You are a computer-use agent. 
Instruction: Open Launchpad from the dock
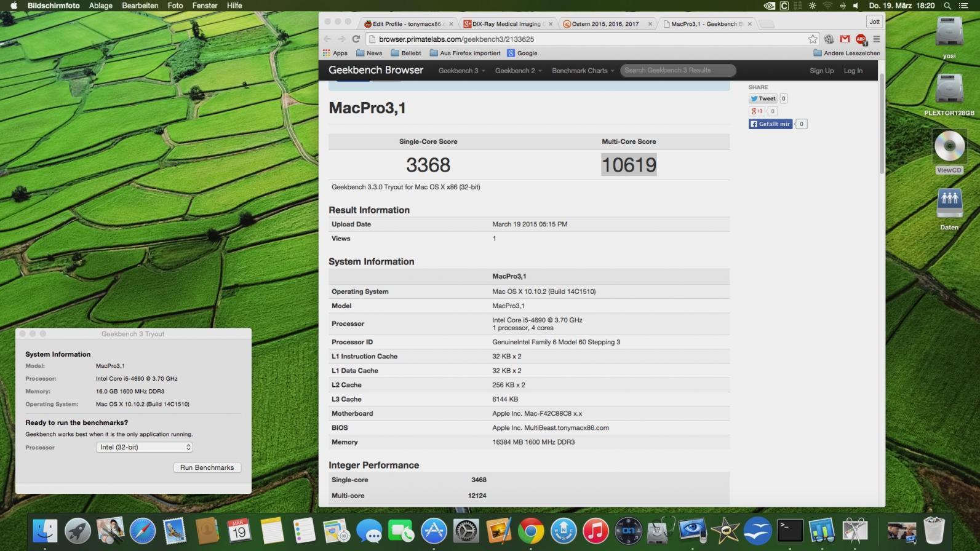pyautogui.click(x=78, y=530)
